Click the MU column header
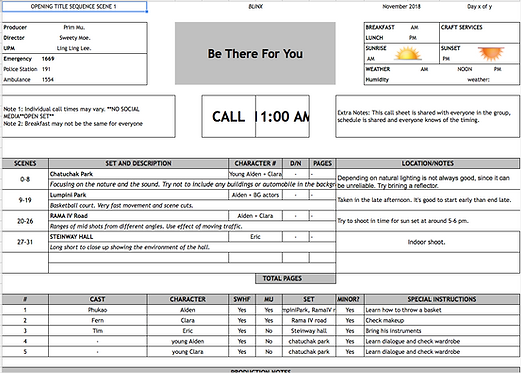This screenshot has height=373, width=521. tap(269, 299)
